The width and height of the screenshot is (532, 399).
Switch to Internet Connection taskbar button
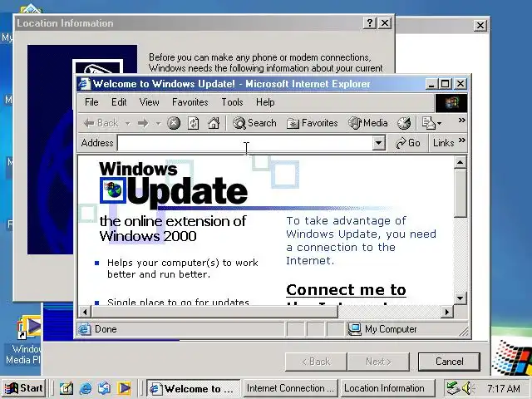[290, 388]
